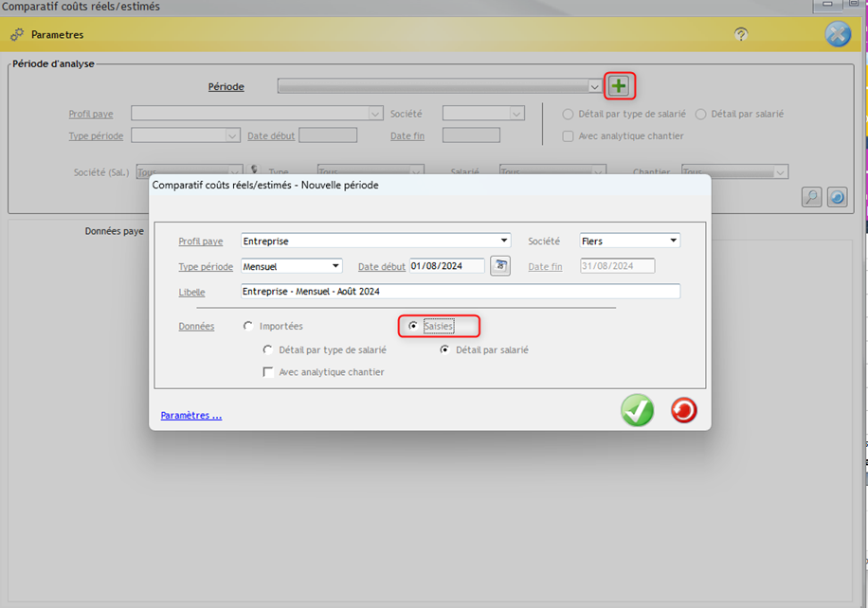Confirm with the green checkmark button
Screen dimensions: 868x608
tap(637, 410)
